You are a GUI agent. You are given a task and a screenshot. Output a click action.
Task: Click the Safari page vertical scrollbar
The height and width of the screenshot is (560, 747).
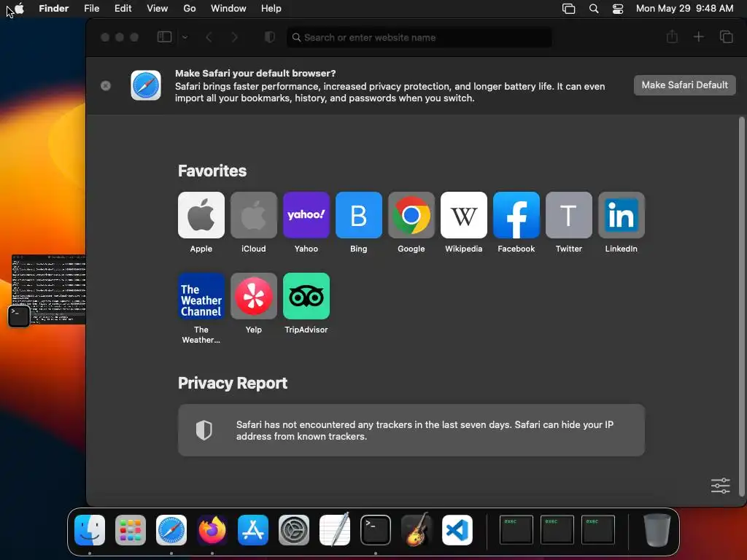pos(741,306)
